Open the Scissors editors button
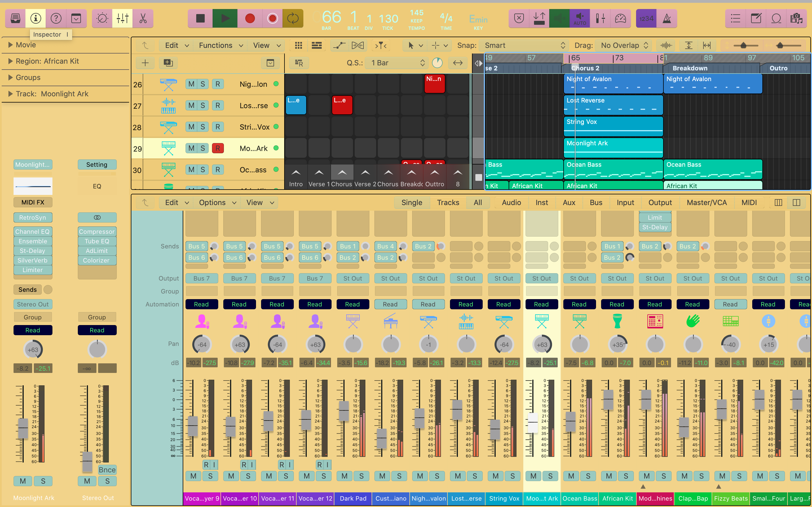The height and width of the screenshot is (507, 812). click(143, 18)
